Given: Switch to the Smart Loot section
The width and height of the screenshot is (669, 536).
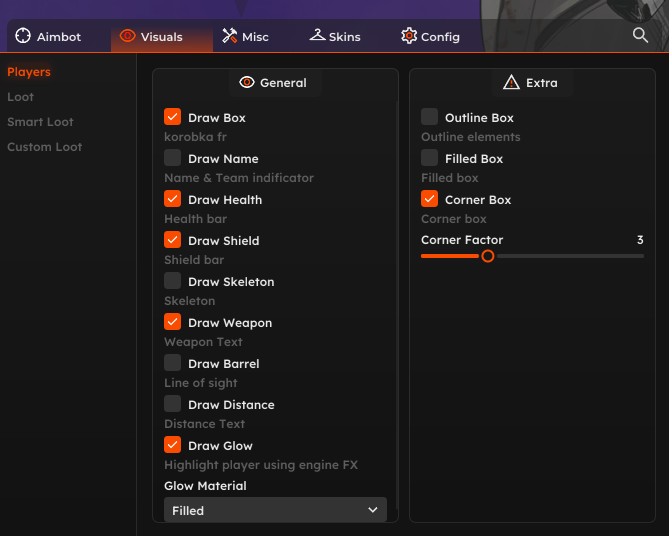Looking at the screenshot, I should pos(40,122).
